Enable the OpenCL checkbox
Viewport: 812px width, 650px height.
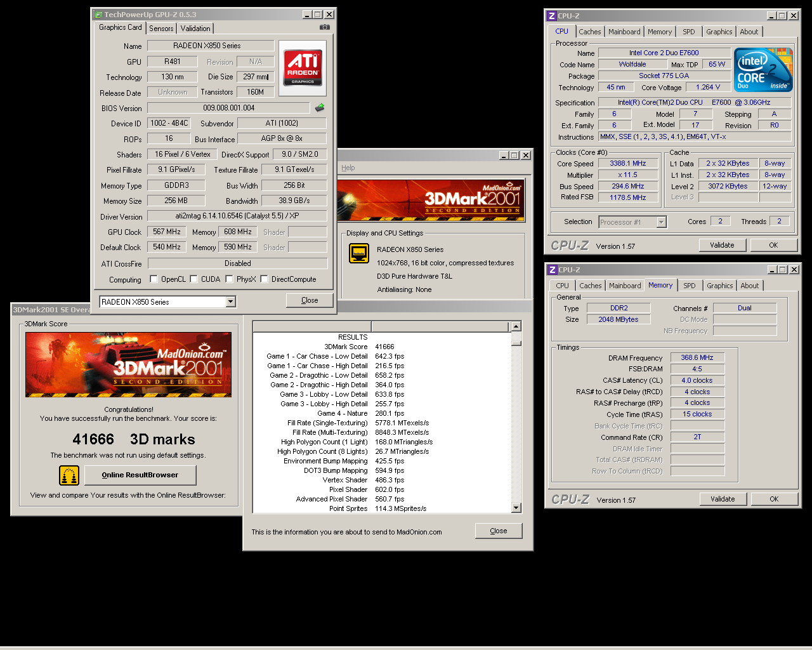154,279
